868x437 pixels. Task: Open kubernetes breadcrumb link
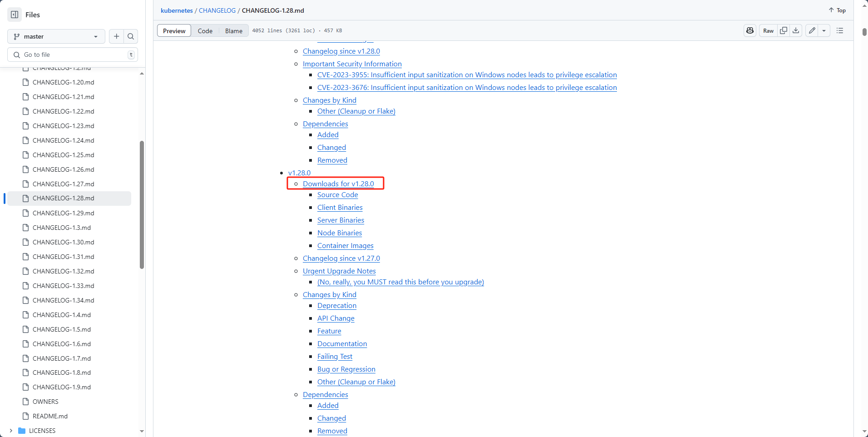tap(177, 10)
